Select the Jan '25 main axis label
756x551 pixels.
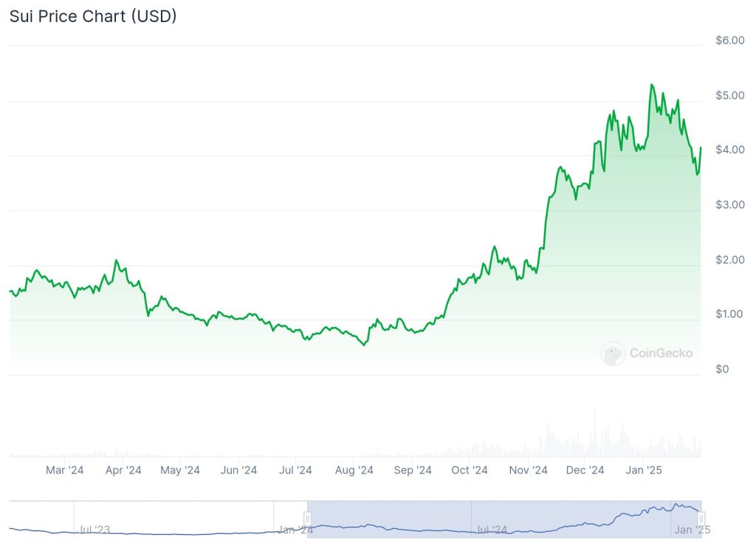(x=644, y=470)
